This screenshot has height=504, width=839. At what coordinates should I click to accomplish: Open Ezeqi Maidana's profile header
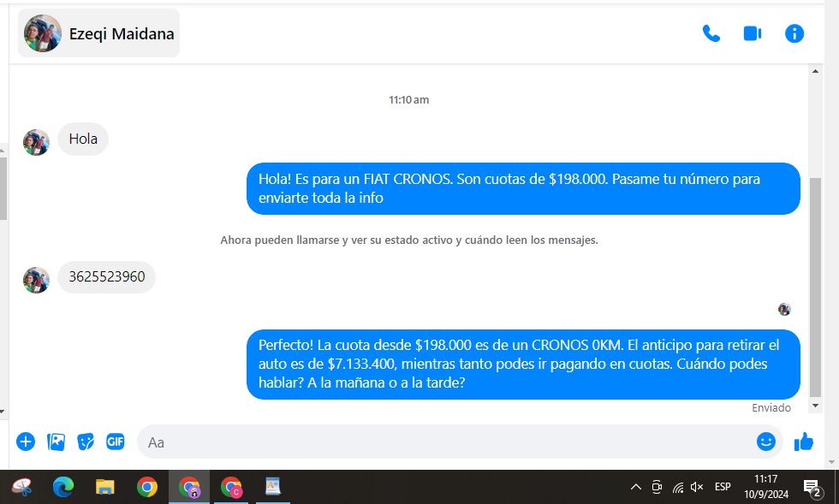point(99,33)
